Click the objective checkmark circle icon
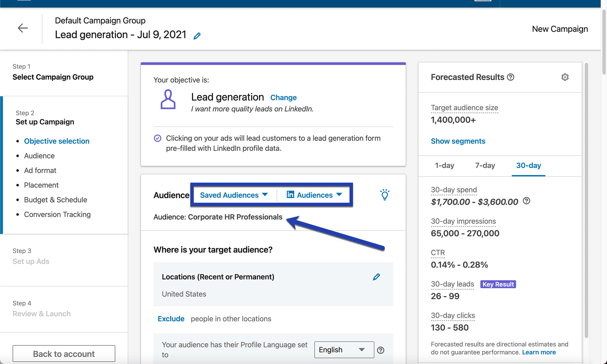607x364 pixels. (x=157, y=138)
